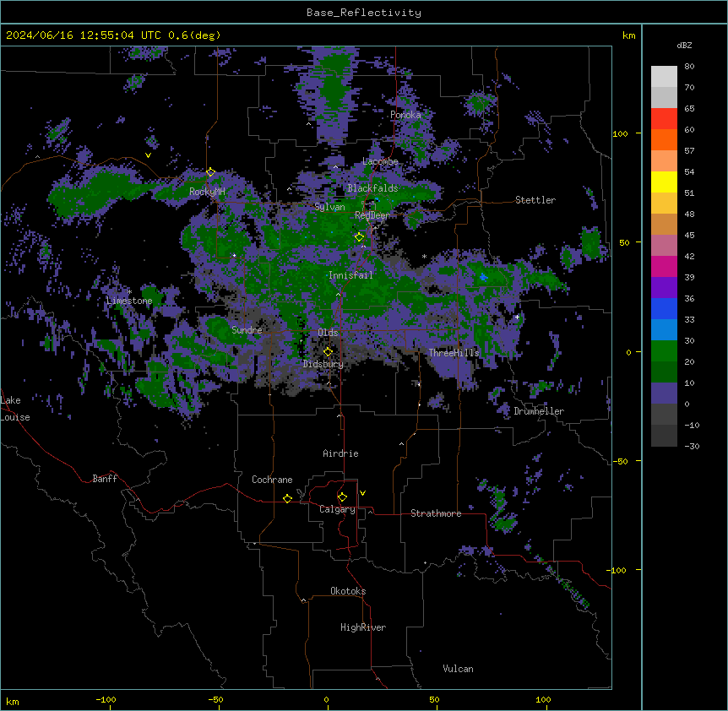Click the Drumheller label
This screenshot has height=711, width=728.
539,411
